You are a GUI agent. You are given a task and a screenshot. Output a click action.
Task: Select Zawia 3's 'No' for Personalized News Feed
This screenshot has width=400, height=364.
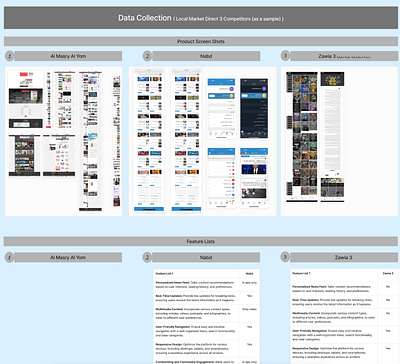click(x=388, y=287)
